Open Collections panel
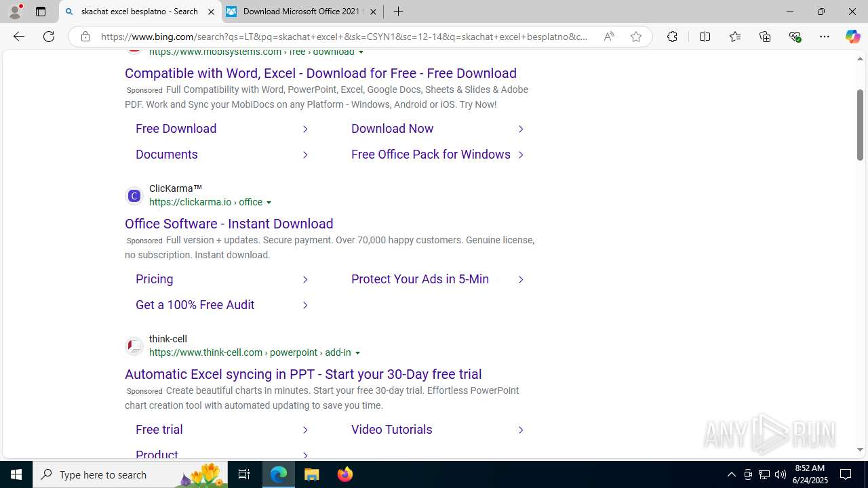 click(765, 37)
